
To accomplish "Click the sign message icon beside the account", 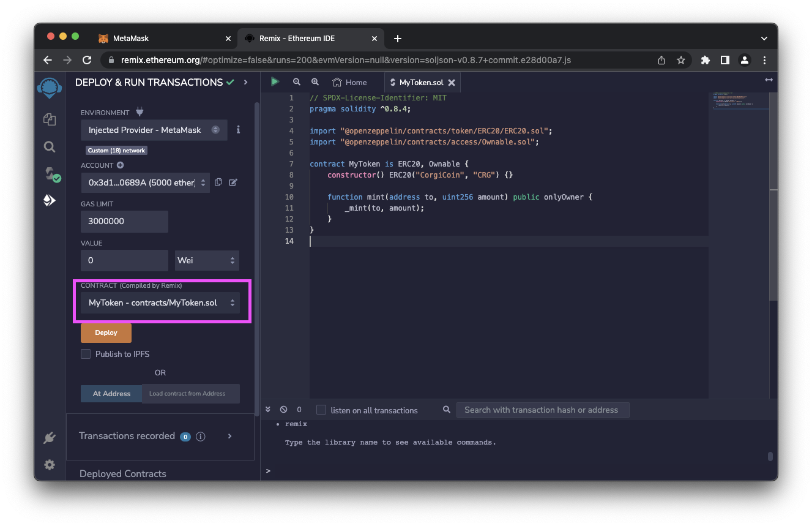I will tap(233, 182).
